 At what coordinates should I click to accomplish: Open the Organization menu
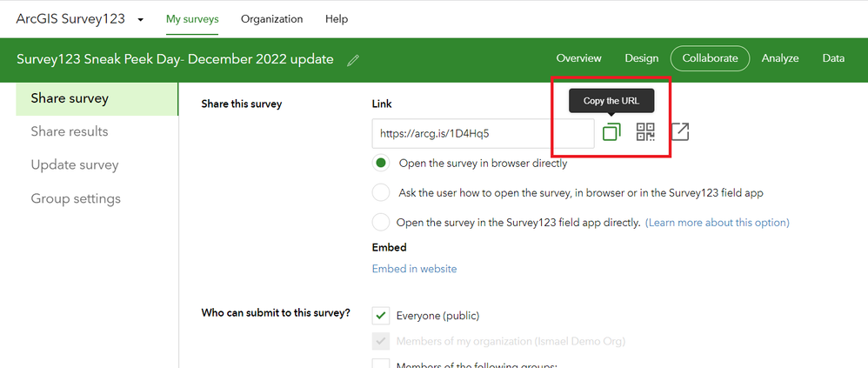pyautogui.click(x=272, y=19)
